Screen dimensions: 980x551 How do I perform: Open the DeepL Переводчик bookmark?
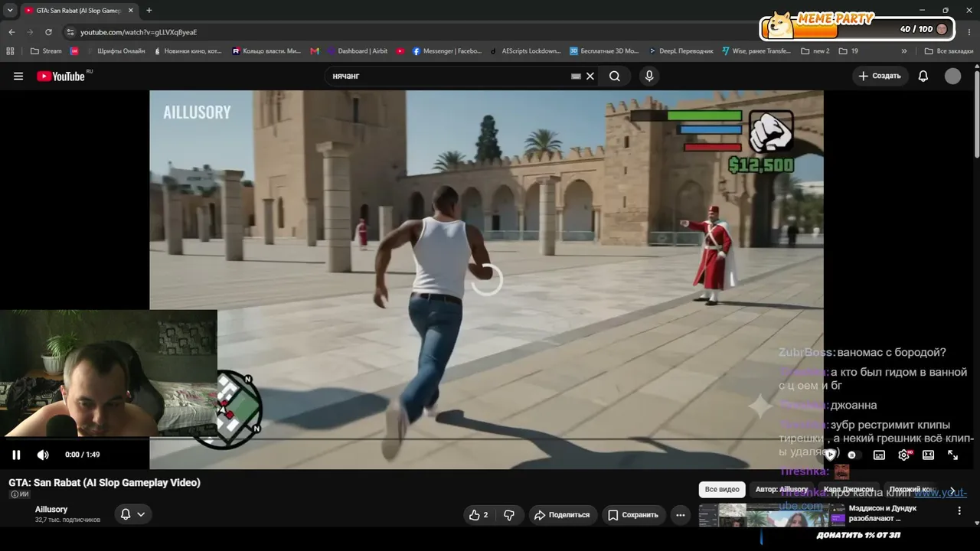click(681, 51)
